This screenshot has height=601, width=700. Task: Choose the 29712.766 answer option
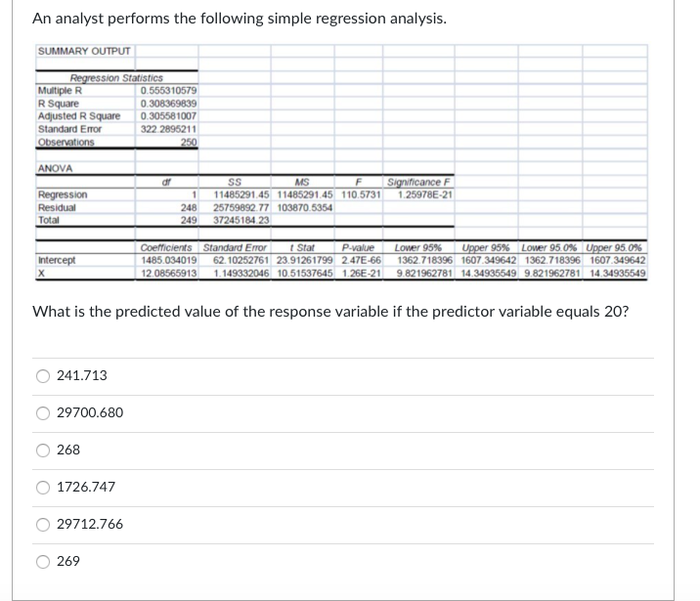(x=43, y=524)
